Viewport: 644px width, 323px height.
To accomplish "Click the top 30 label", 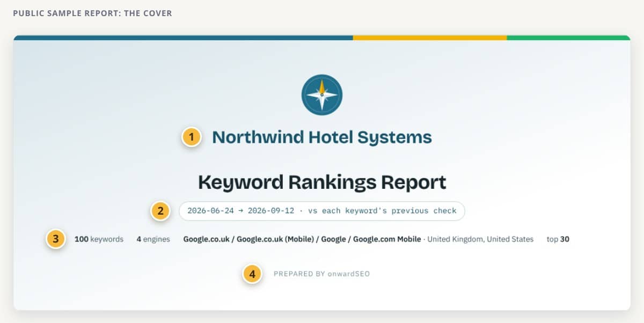I will pos(558,239).
